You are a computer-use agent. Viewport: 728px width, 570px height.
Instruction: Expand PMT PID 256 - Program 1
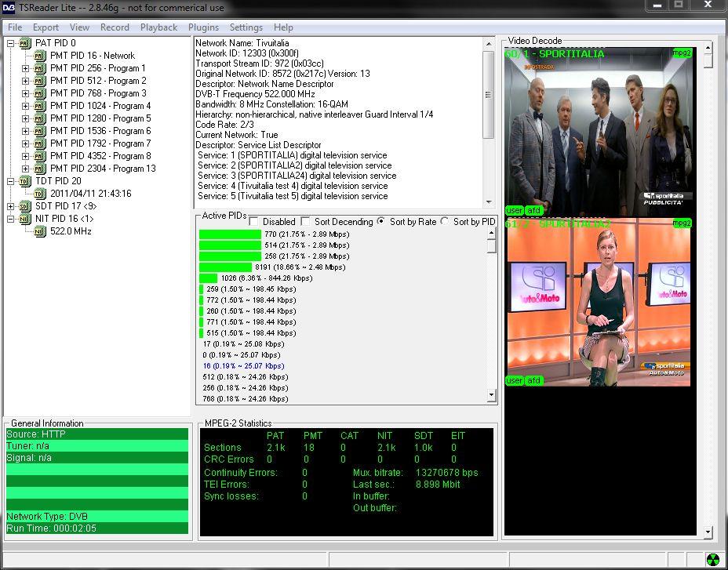25,68
